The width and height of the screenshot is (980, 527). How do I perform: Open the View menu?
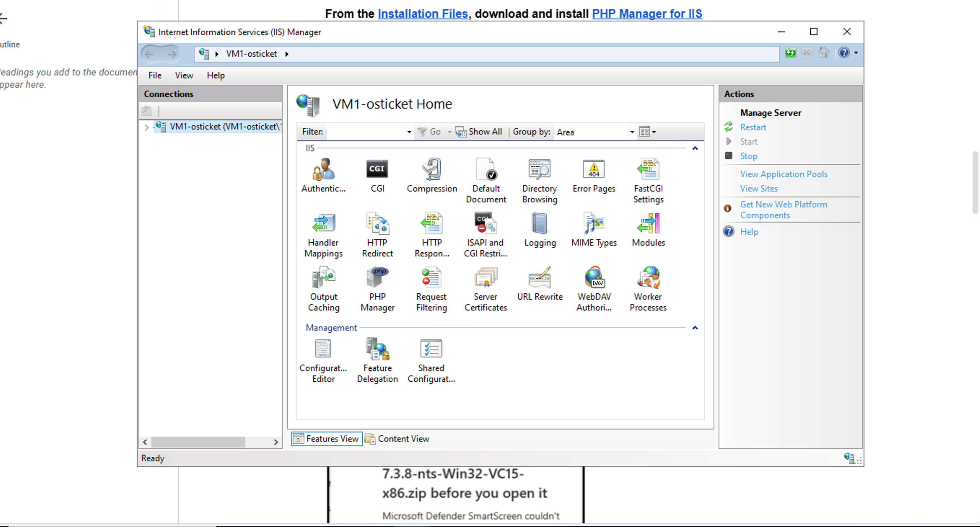184,75
